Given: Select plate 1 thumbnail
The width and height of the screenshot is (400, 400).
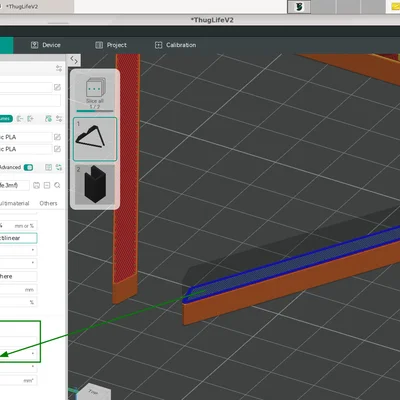Looking at the screenshot, I should (x=95, y=139).
